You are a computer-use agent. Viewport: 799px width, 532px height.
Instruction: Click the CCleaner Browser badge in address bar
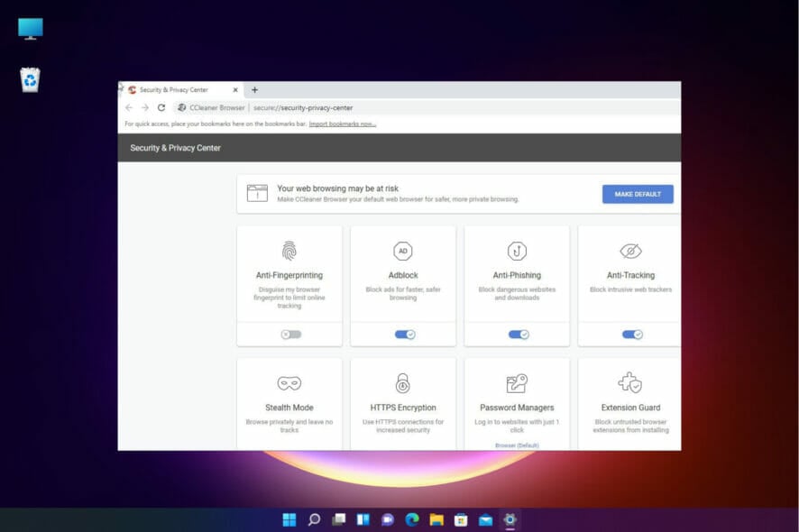(x=208, y=107)
